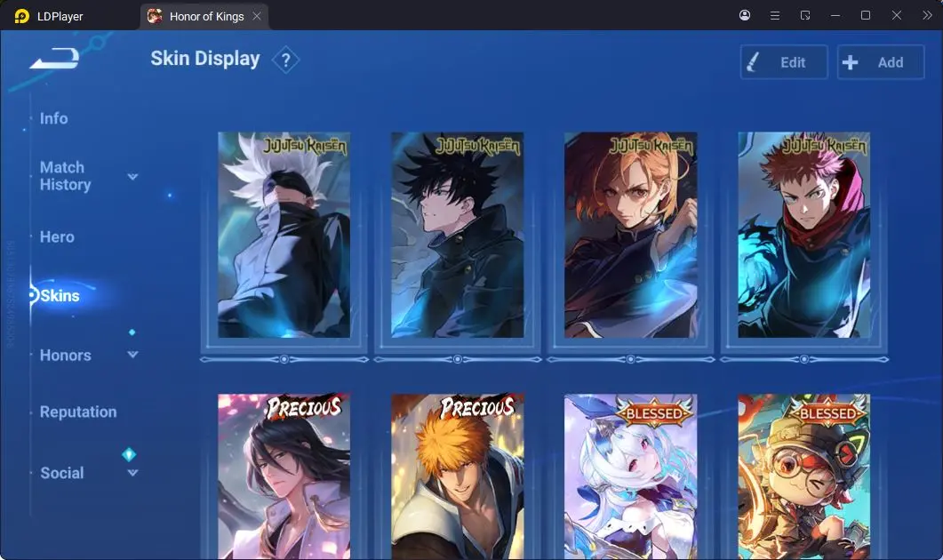Open the Info section
Screen dimensions: 943x560
[53, 118]
